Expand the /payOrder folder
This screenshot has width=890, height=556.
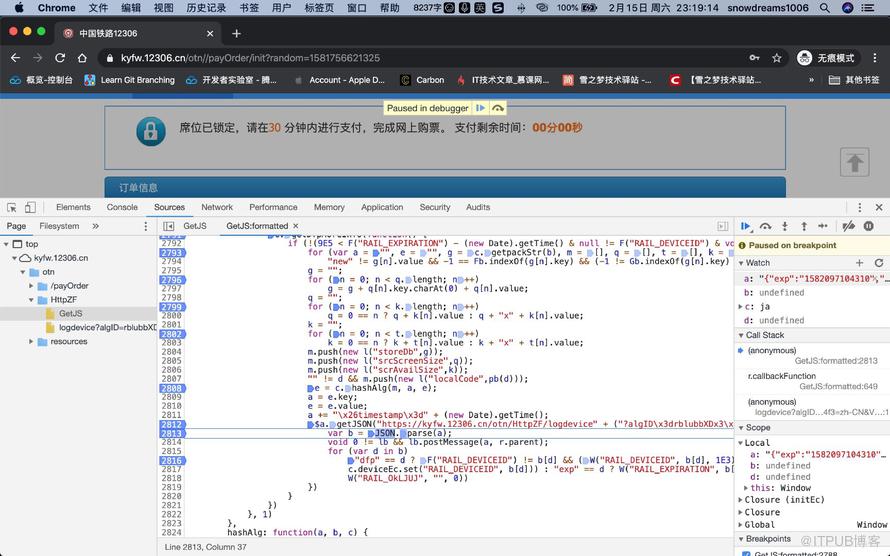[31, 286]
